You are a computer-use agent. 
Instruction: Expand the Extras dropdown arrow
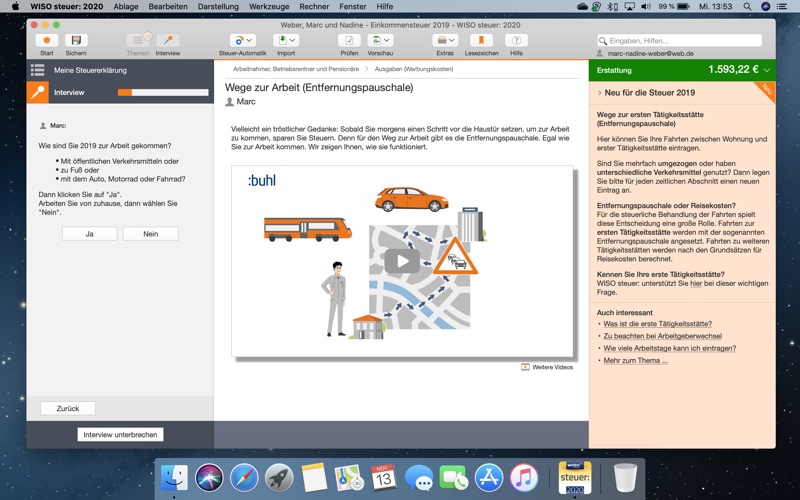coord(452,40)
